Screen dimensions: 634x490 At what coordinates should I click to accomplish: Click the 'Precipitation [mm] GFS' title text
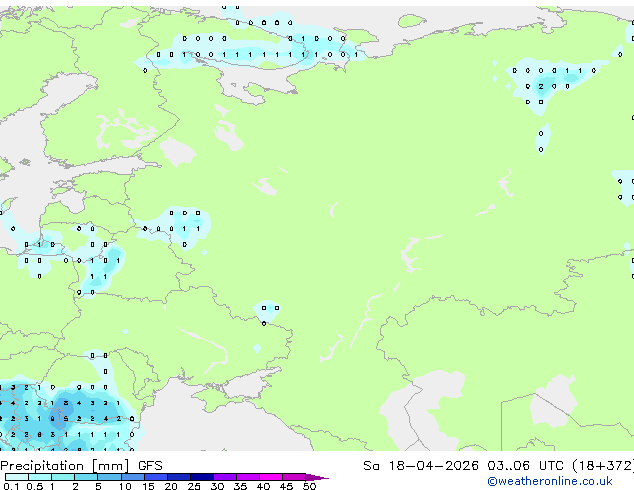81,466
